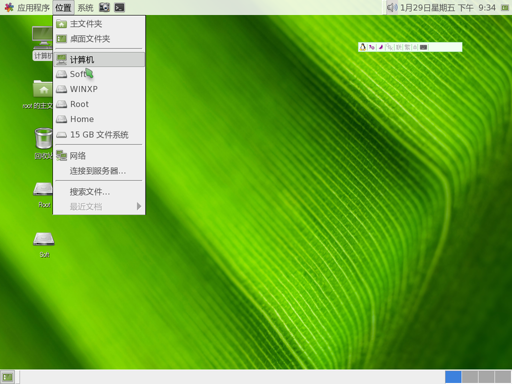The width and height of the screenshot is (512, 384).
Task: Open 桌面文件夹 desktop folder from menu
Action: click(x=99, y=39)
